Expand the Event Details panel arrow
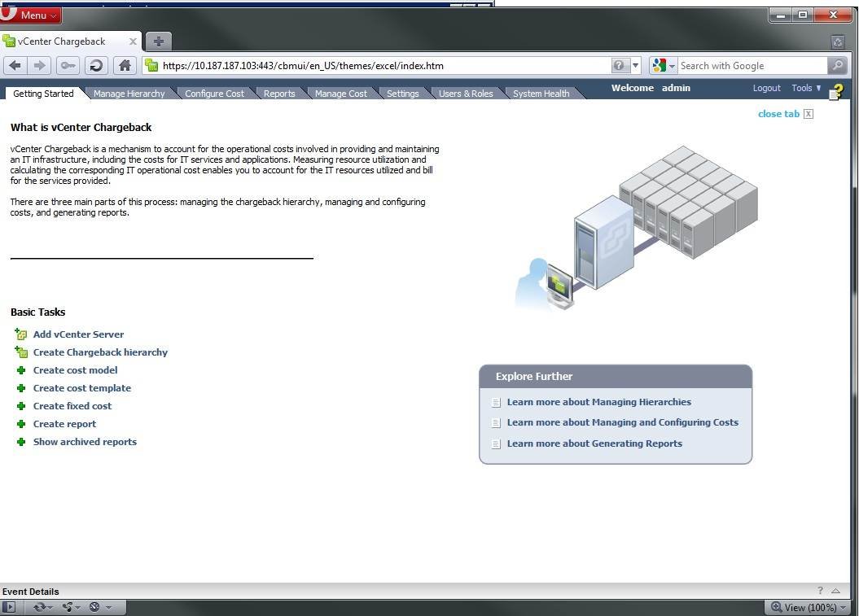859x616 pixels. [x=835, y=591]
